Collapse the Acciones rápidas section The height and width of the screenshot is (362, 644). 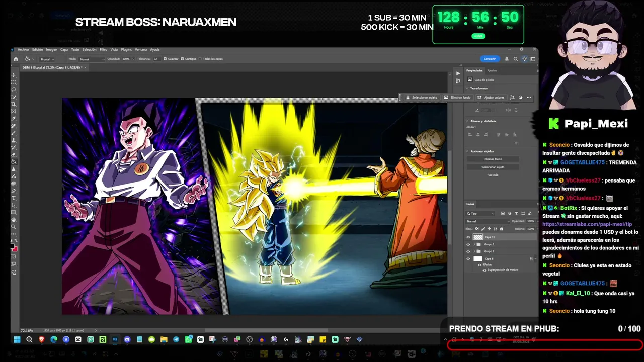[x=467, y=151]
